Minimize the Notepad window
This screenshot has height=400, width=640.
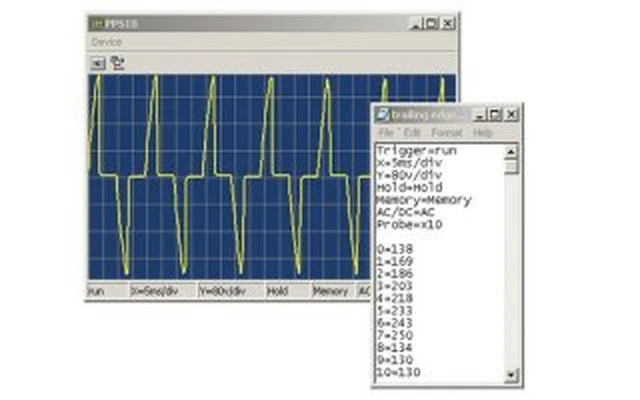click(x=480, y=115)
